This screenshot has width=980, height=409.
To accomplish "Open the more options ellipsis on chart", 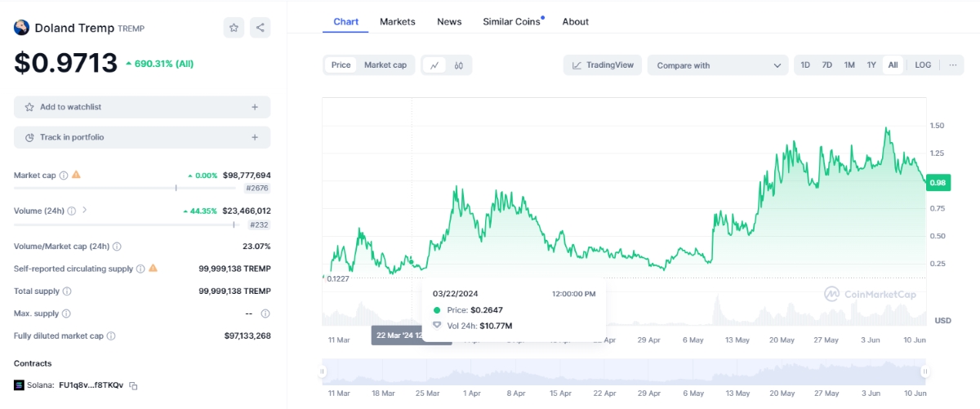I will click(x=952, y=65).
